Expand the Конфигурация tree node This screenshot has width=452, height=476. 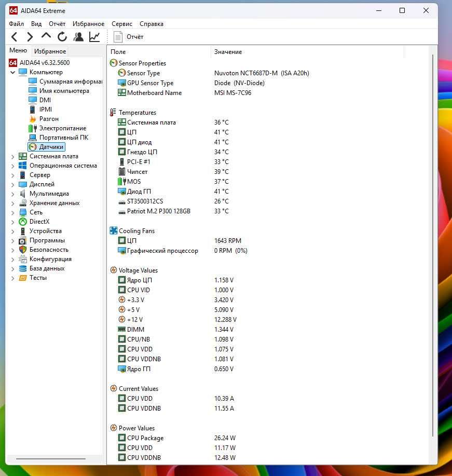[x=12, y=260]
